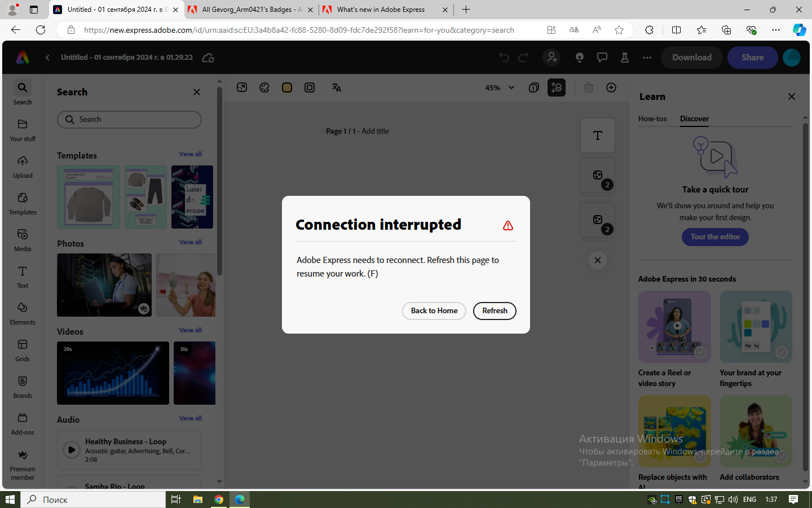Open the Templates panel in sidebar
This screenshot has height=508, width=812.
22,202
